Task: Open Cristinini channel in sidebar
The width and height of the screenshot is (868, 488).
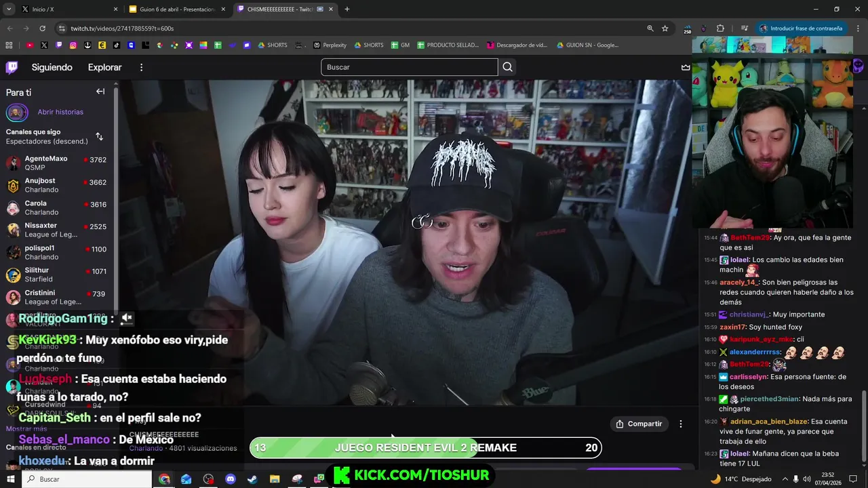Action: point(57,298)
